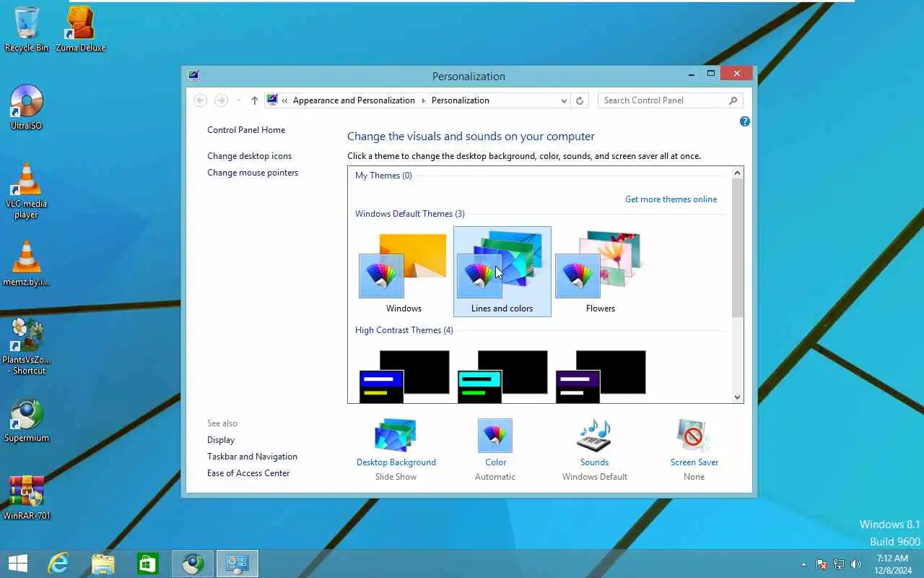
Task: Click the Forward navigation arrow
Action: click(221, 100)
